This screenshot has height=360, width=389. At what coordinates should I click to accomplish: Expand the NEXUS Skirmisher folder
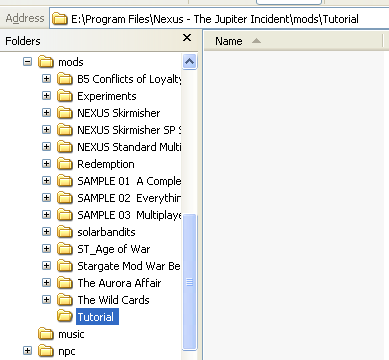click(x=47, y=113)
